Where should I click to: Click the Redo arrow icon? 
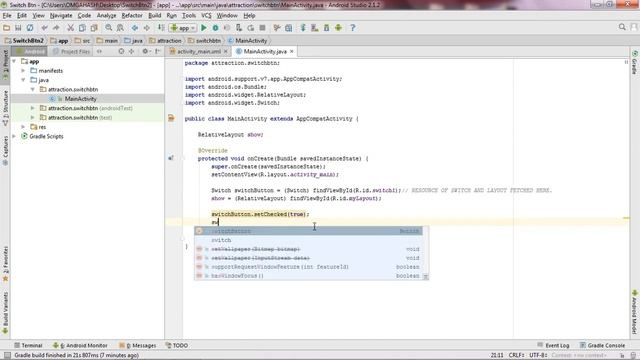click(56, 28)
